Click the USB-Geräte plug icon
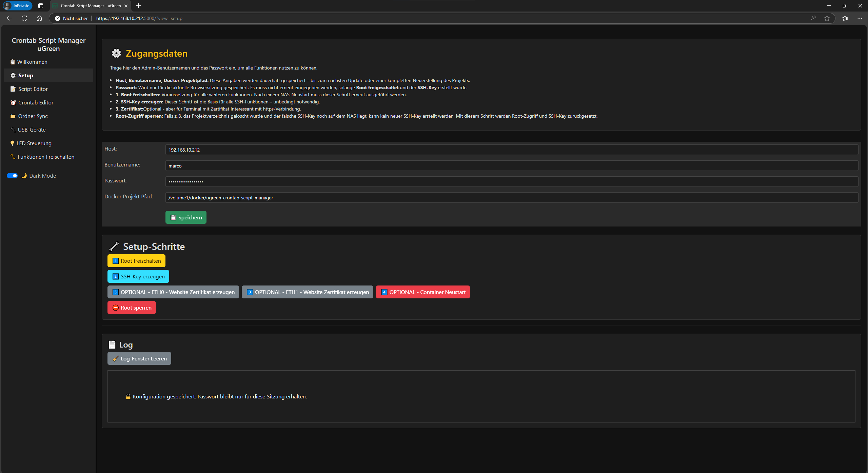The image size is (868, 473). pyautogui.click(x=13, y=130)
